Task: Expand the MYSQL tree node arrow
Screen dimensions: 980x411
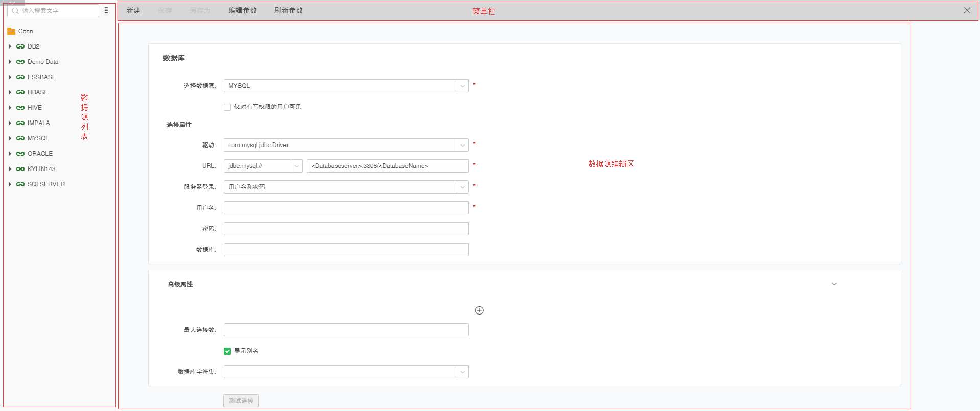Action: (10, 138)
